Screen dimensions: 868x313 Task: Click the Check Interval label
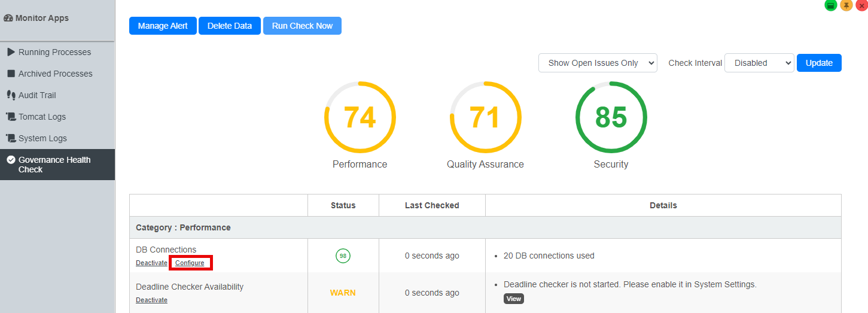[x=695, y=63]
